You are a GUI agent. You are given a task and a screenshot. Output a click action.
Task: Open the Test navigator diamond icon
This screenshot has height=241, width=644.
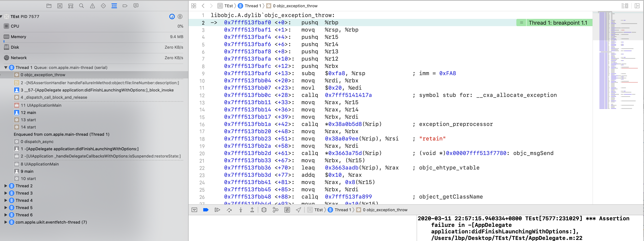tap(103, 6)
